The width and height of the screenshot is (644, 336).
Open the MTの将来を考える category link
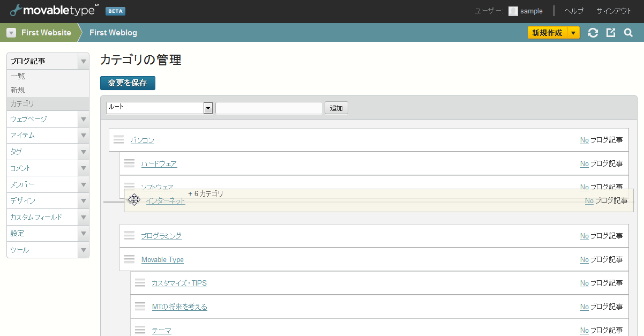[179, 307]
